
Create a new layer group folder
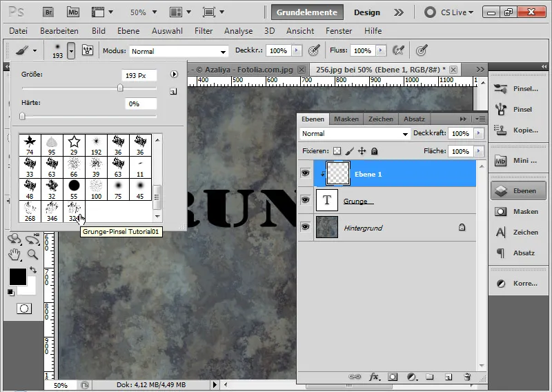tap(429, 377)
